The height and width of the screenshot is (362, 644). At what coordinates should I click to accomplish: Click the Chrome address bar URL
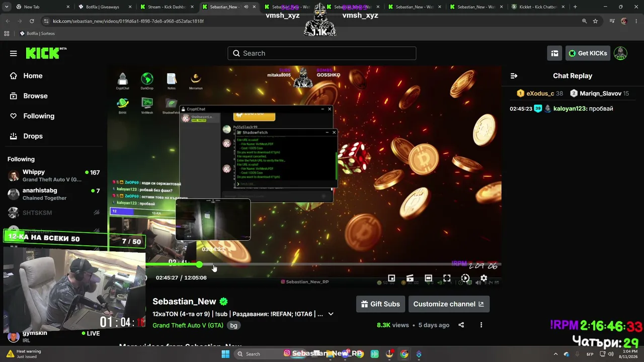(x=128, y=21)
